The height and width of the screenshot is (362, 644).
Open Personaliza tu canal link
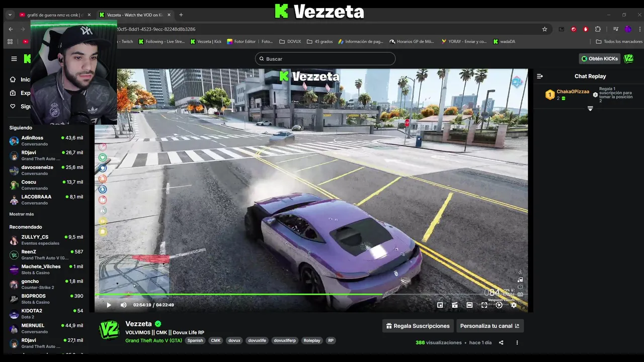tap(490, 326)
